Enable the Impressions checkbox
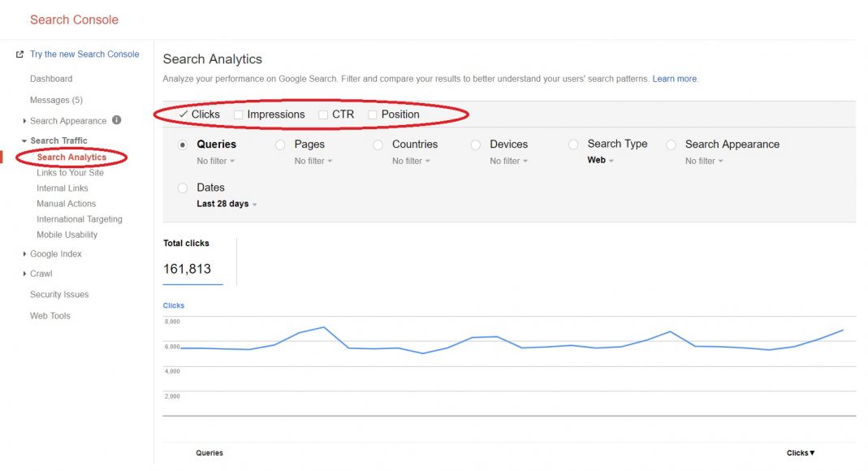 (x=239, y=115)
